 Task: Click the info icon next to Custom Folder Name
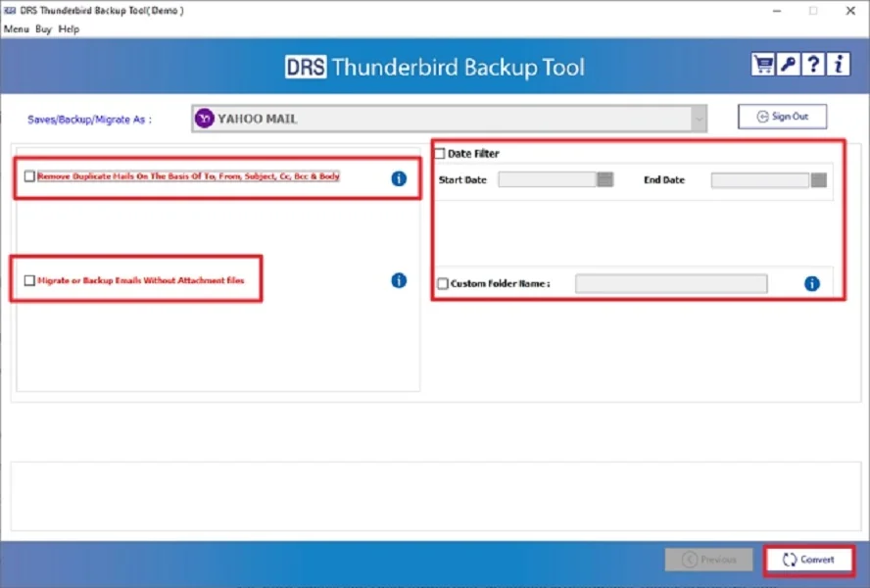click(x=810, y=283)
